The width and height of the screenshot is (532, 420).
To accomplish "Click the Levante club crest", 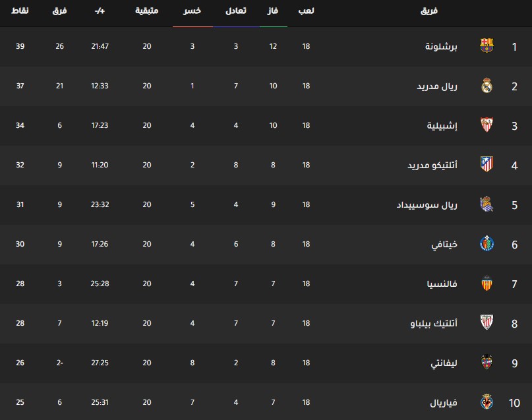I will (x=487, y=363).
